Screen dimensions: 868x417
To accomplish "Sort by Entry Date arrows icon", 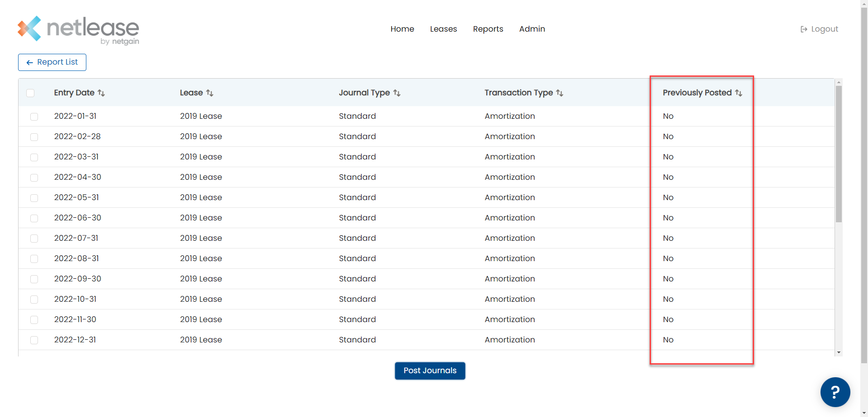I will point(101,93).
